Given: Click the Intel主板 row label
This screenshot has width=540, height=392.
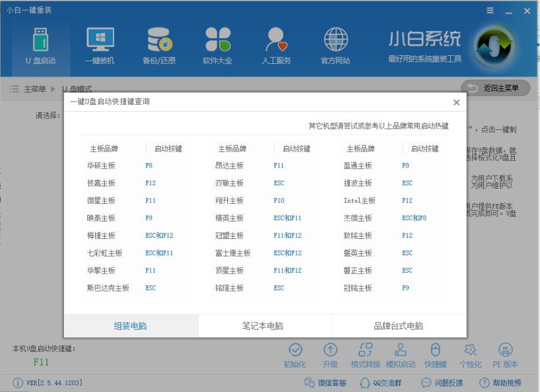Looking at the screenshot, I should 360,201.
